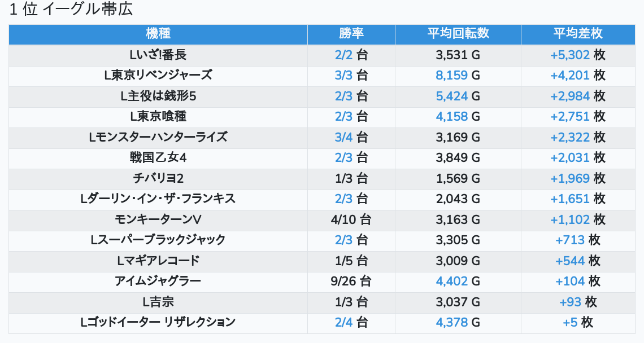Click the L東京リベンジャーズ machine name
The image size is (644, 343).
(x=158, y=75)
